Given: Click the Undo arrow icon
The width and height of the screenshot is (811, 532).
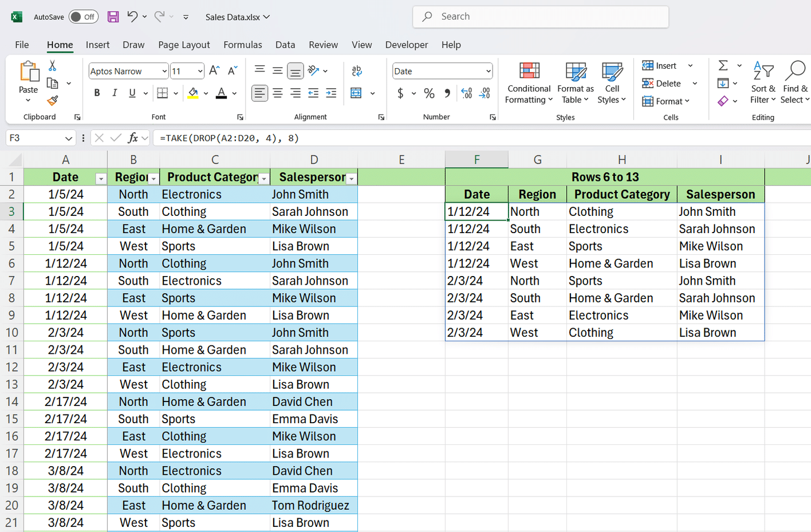Looking at the screenshot, I should pyautogui.click(x=132, y=17).
